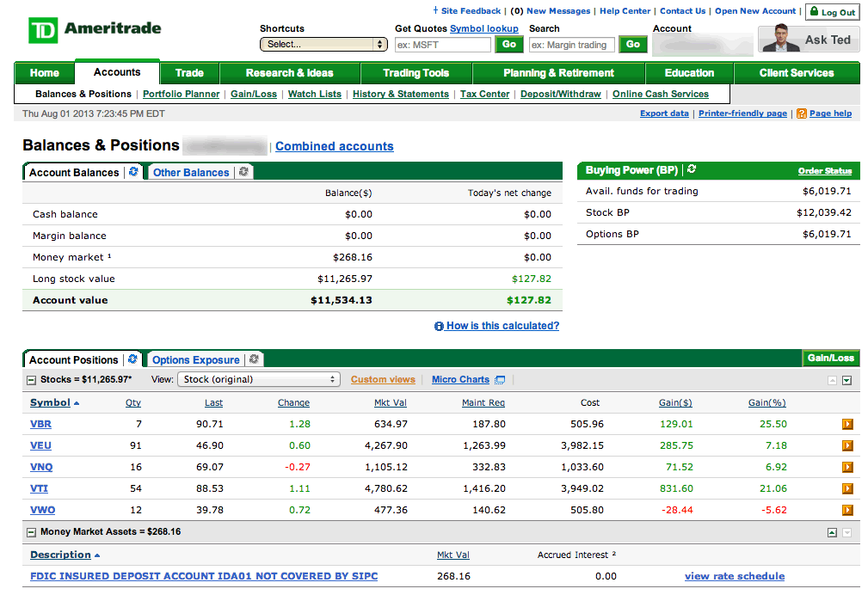Image resolution: width=868 pixels, height=601 pixels.
Task: Open the Trade menu tab
Action: click(189, 73)
